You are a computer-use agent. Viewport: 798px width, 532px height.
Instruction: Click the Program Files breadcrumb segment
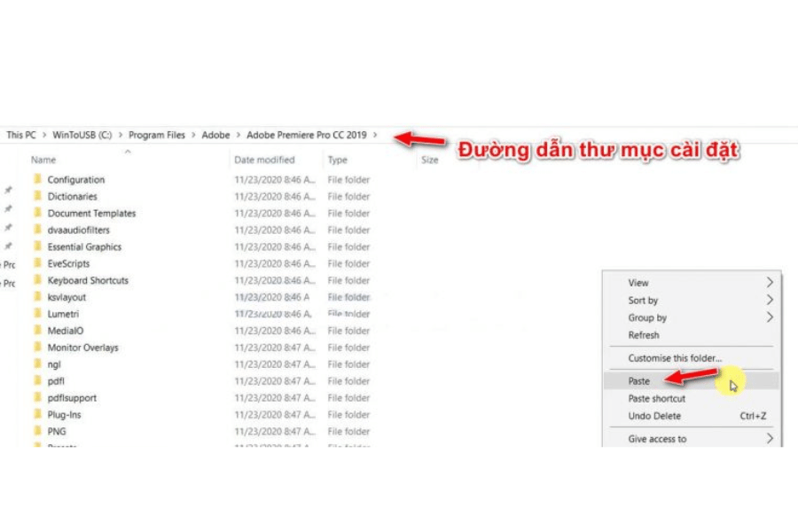pyautogui.click(x=157, y=135)
